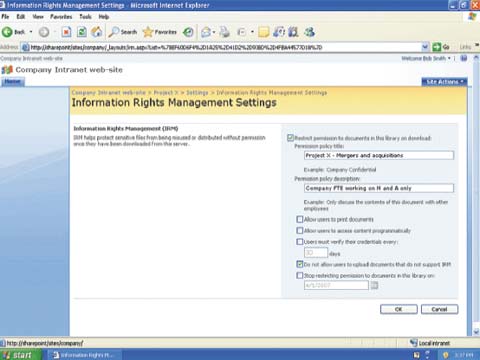Screen dimensions: 480x360
Task: Click the Refresh page icon
Action: pyautogui.click(x=82, y=32)
